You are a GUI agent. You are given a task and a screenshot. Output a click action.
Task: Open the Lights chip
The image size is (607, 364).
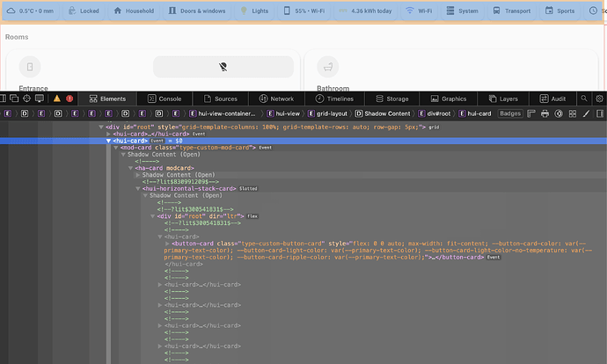[257, 11]
